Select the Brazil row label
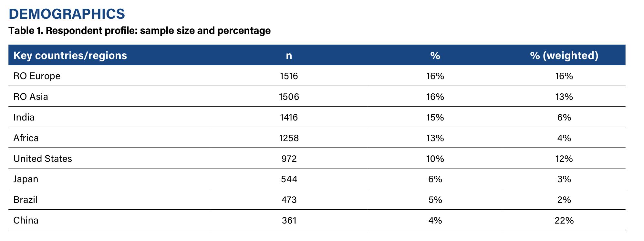 (25, 200)
